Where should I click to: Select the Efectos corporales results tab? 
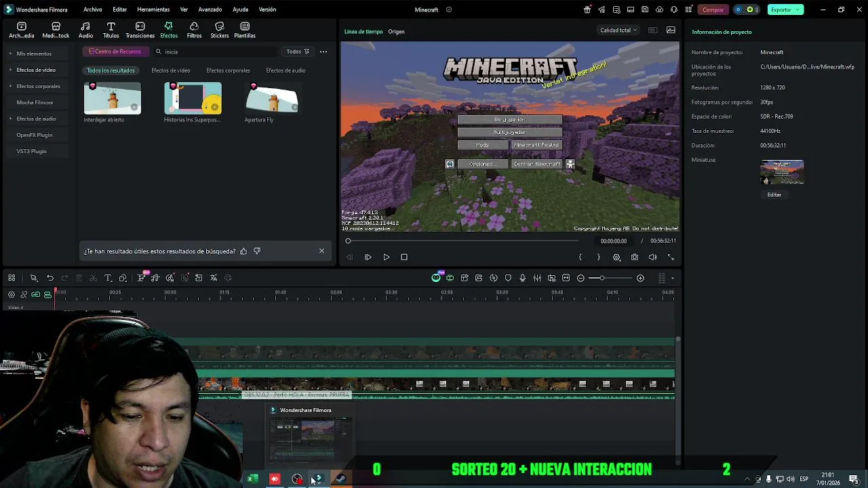[228, 70]
